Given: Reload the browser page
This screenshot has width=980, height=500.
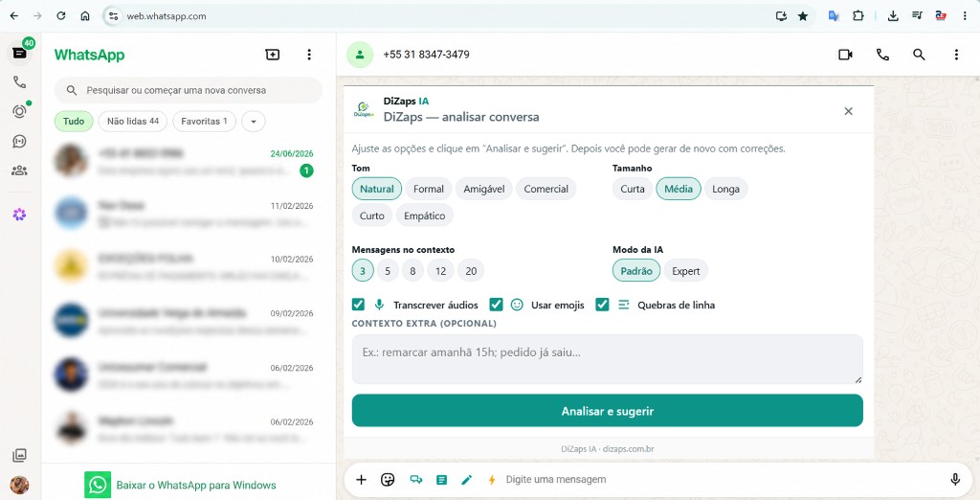Looking at the screenshot, I should (x=60, y=16).
